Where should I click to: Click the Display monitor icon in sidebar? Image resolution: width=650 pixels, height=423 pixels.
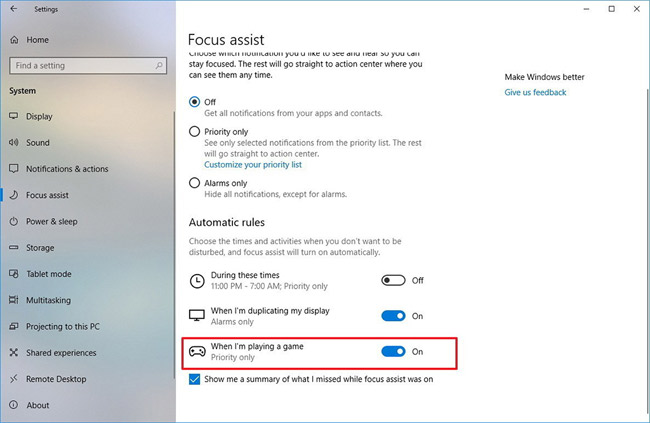coord(13,116)
